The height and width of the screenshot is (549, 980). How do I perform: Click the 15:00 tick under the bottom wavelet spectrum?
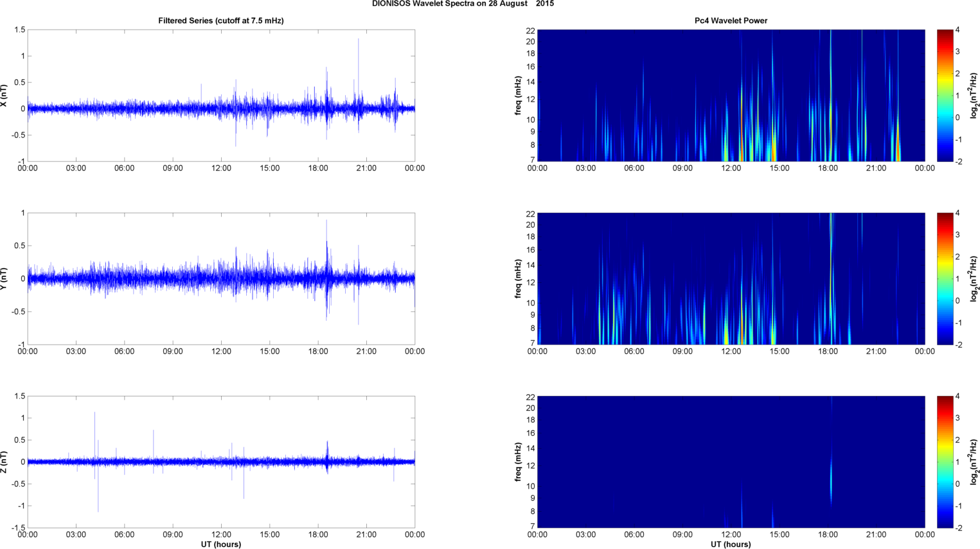pyautogui.click(x=780, y=535)
